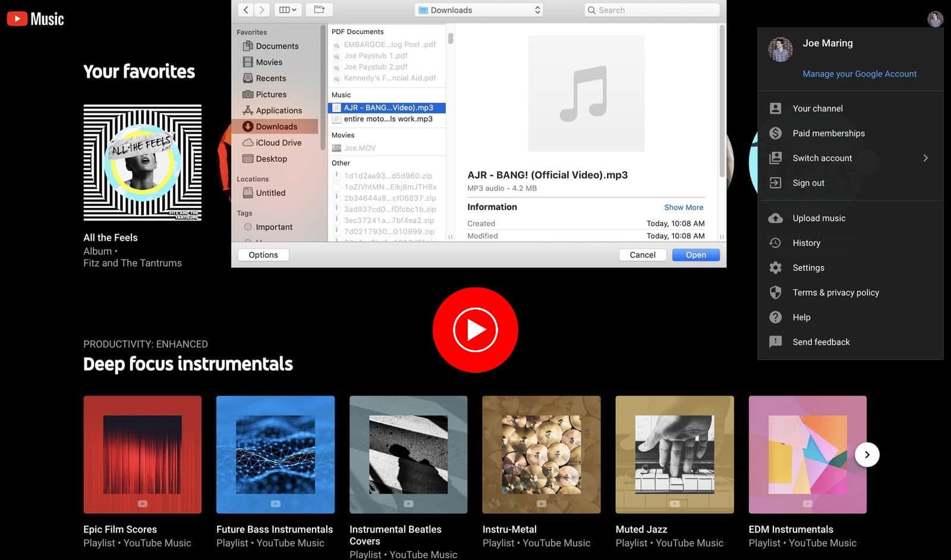Click the Settings gear icon
Screen dimensions: 951x560
[x=776, y=268]
